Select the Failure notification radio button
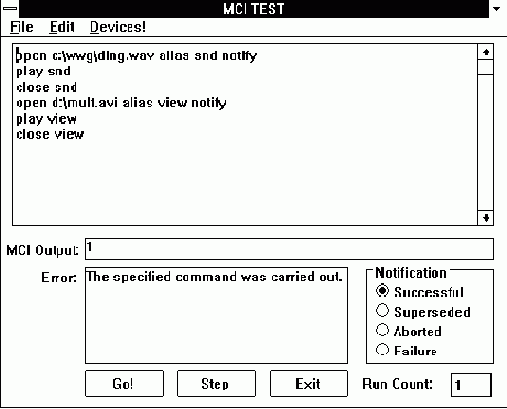Screen dimensions: 507x409 (382, 350)
